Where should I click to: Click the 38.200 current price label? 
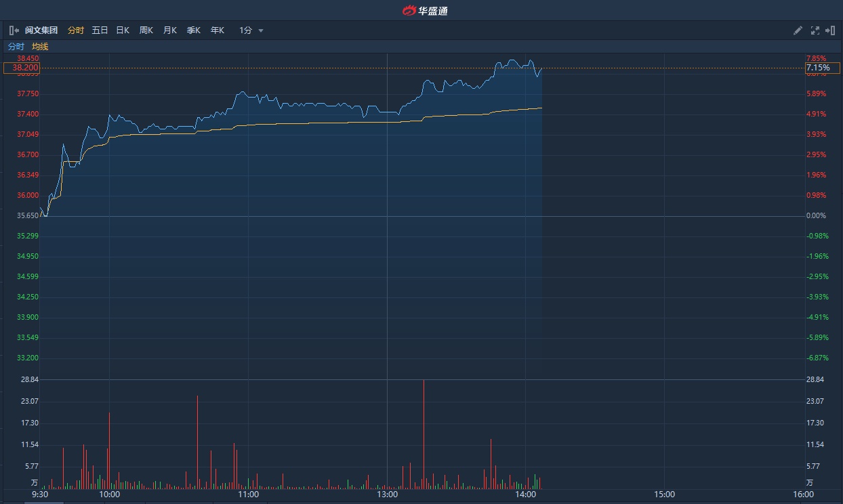[x=22, y=68]
